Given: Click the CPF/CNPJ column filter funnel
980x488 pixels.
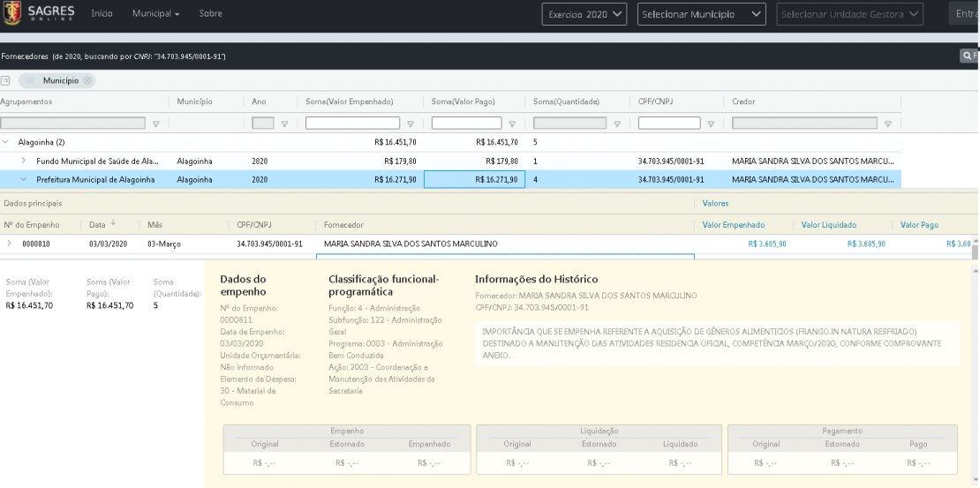Looking at the screenshot, I should tap(709, 124).
